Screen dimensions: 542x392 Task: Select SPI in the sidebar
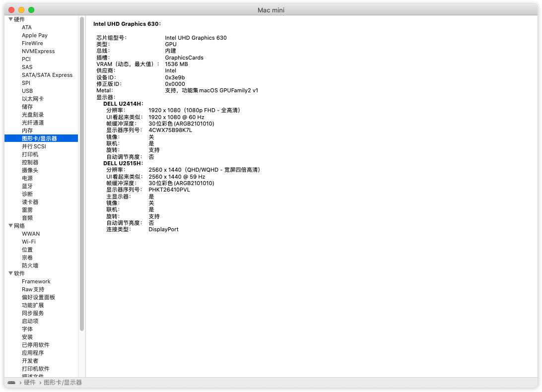pyautogui.click(x=26, y=83)
